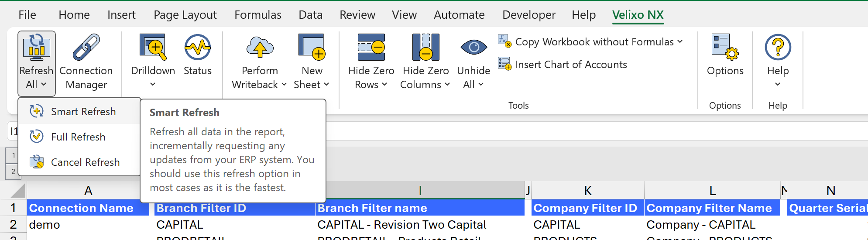Expand the Drilldown dropdown chevron
The image size is (868, 240).
coord(153,84)
